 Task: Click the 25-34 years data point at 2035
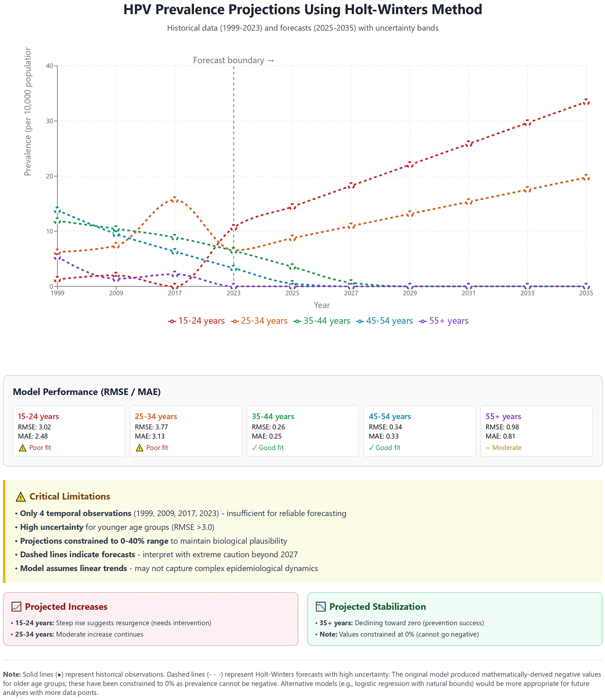(586, 177)
